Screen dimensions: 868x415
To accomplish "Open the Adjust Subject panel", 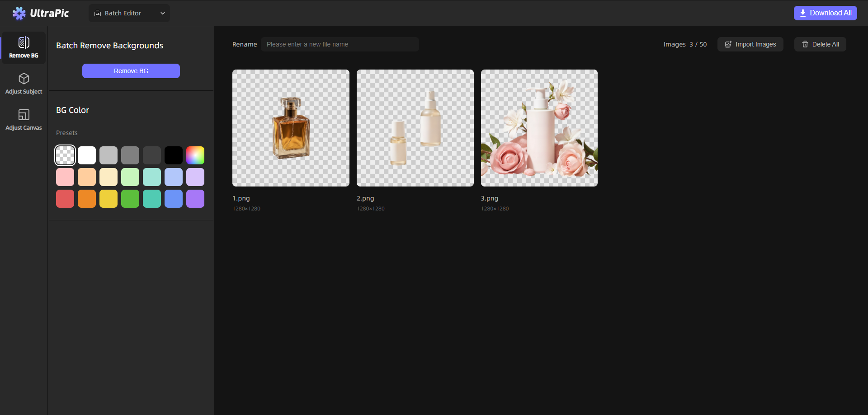I will point(24,83).
